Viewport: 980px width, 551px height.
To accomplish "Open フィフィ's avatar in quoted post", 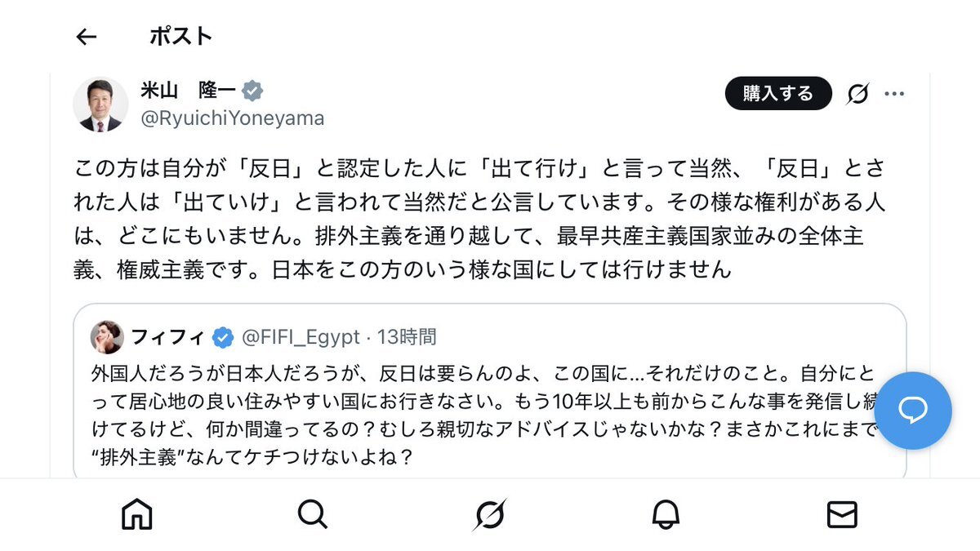I will (x=108, y=336).
